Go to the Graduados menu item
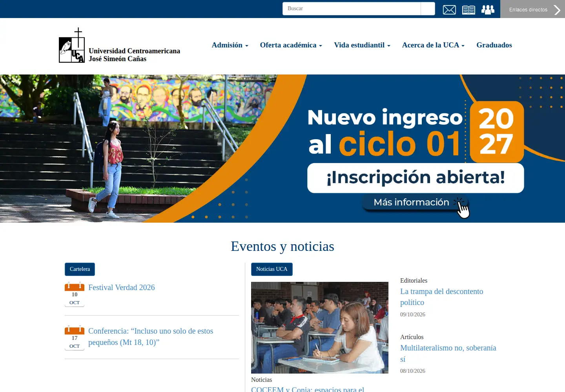The width and height of the screenshot is (565, 392). [x=494, y=45]
